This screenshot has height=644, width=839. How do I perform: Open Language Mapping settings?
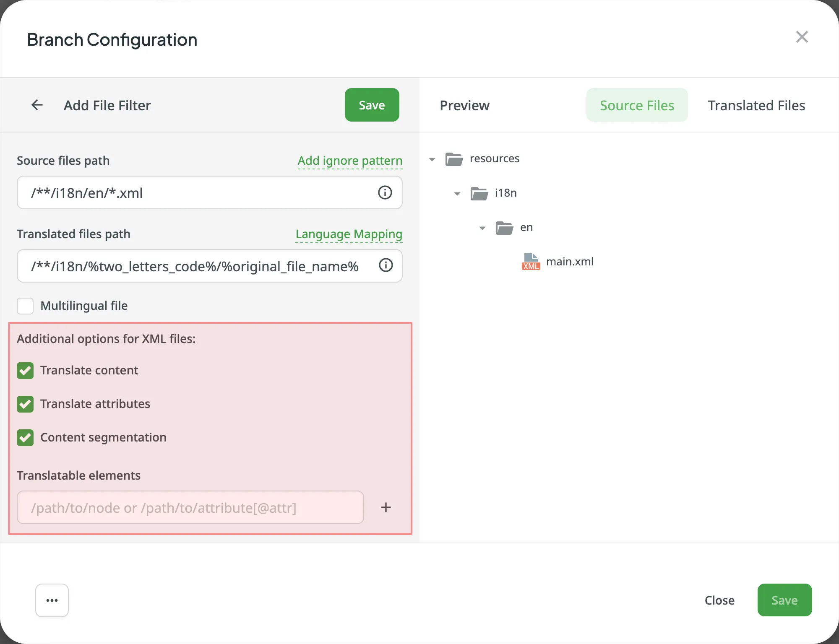click(x=349, y=234)
